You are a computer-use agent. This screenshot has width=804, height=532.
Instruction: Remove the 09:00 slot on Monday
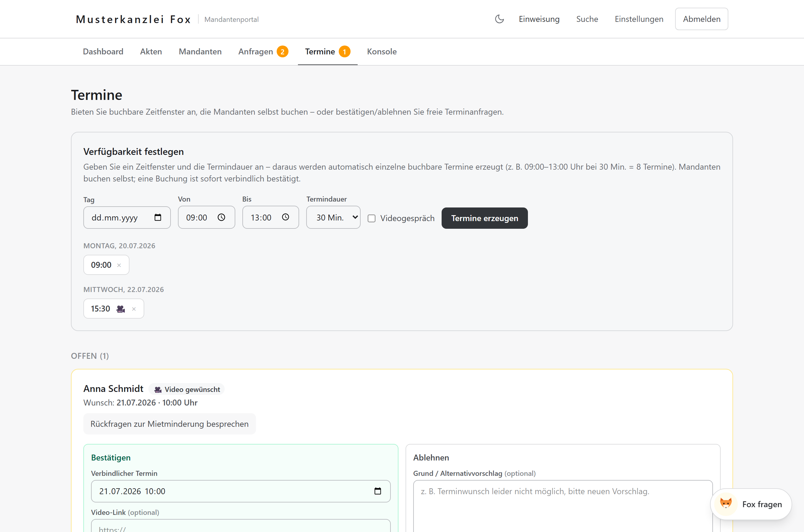coord(119,265)
